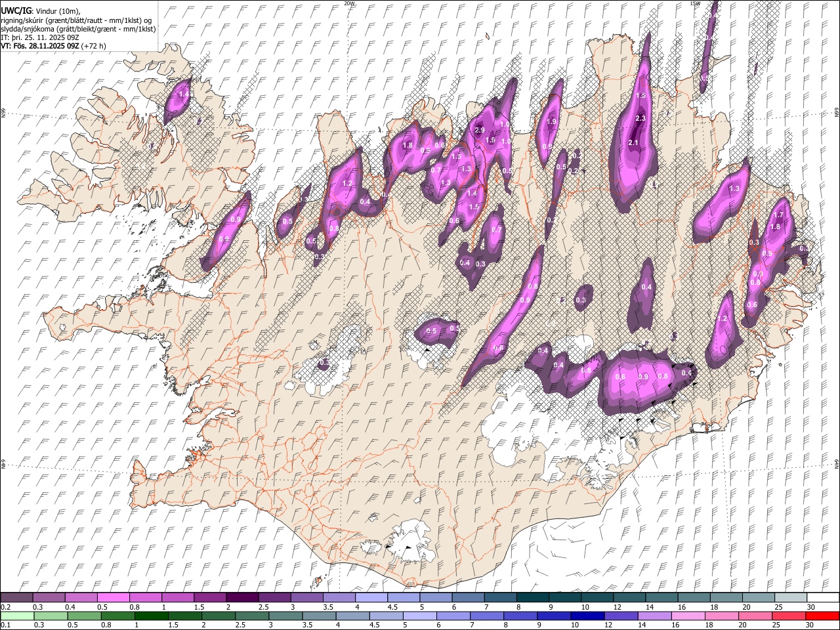Click the 15W longitude label at top
Screen dimensions: 840x630
pyautogui.click(x=695, y=3)
